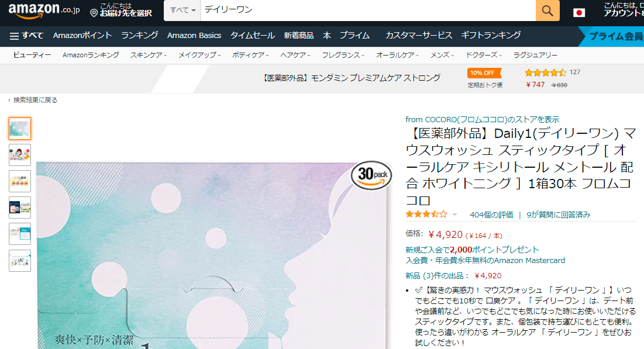The width and height of the screenshot is (644, 349).
Task: Focus the search input field
Action: pyautogui.click(x=368, y=11)
